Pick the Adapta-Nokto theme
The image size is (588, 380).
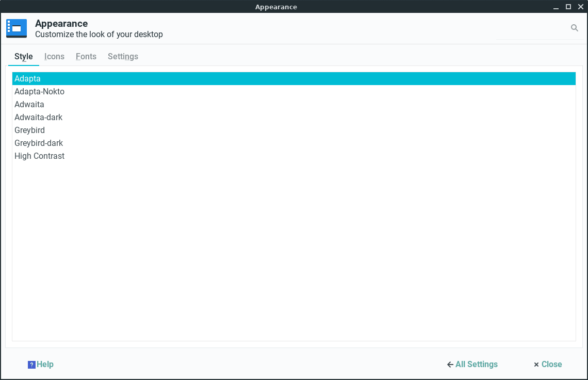(x=39, y=91)
